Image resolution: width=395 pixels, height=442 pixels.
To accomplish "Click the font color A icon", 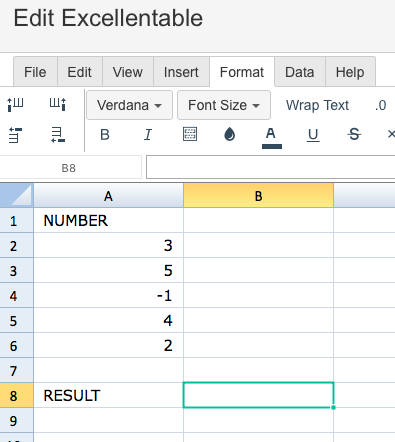I will 272,138.
